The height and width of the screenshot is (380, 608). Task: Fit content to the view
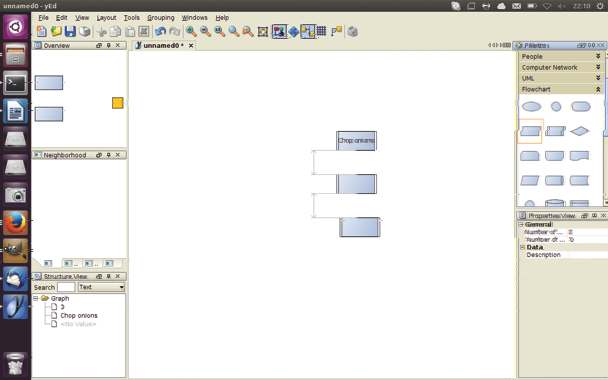pos(263,31)
